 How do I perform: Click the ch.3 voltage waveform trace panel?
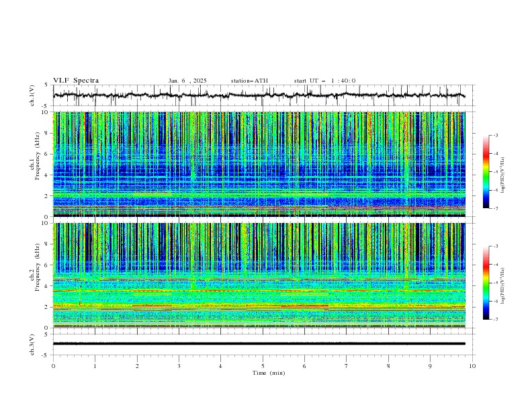[x=263, y=345]
